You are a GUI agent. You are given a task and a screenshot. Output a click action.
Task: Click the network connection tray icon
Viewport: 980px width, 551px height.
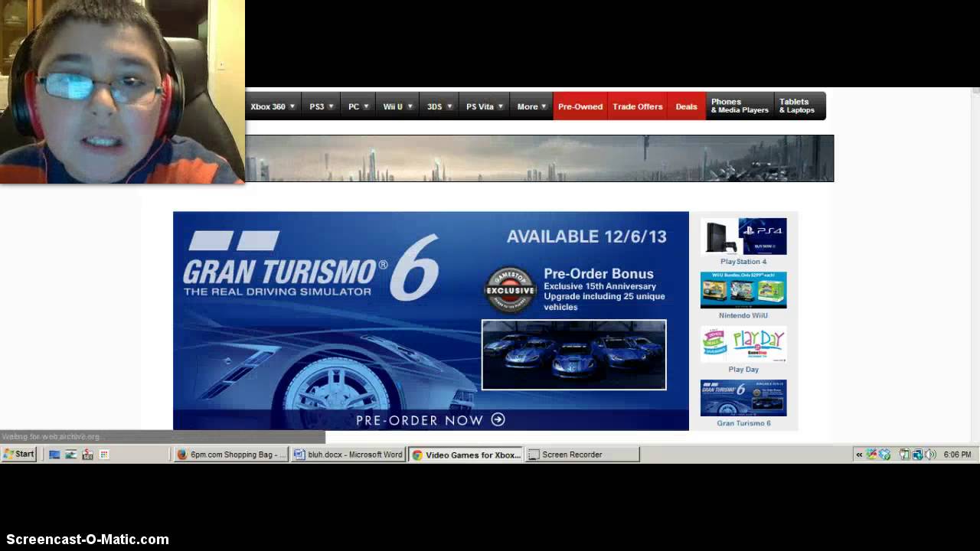pyautogui.click(x=916, y=455)
